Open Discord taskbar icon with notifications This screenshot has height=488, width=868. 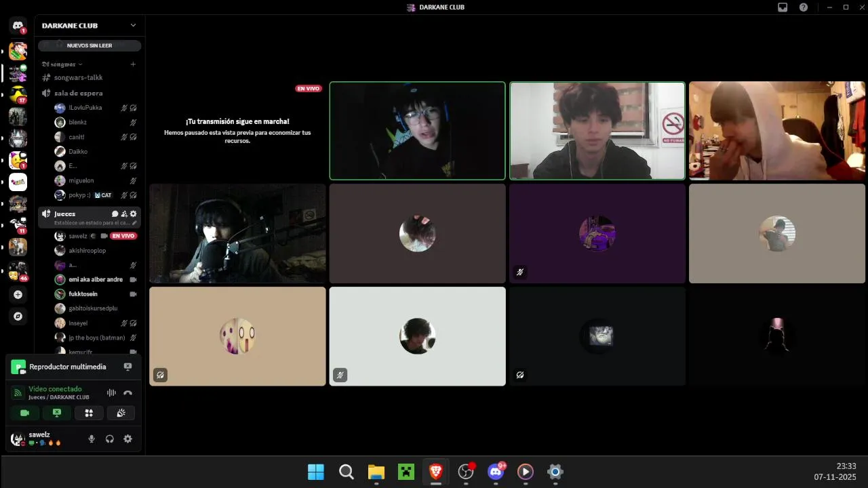coord(496,472)
